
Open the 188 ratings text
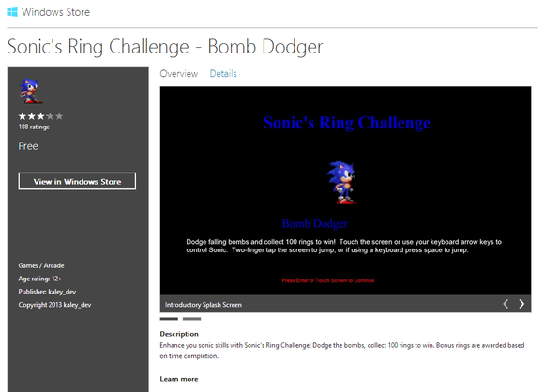click(34, 127)
